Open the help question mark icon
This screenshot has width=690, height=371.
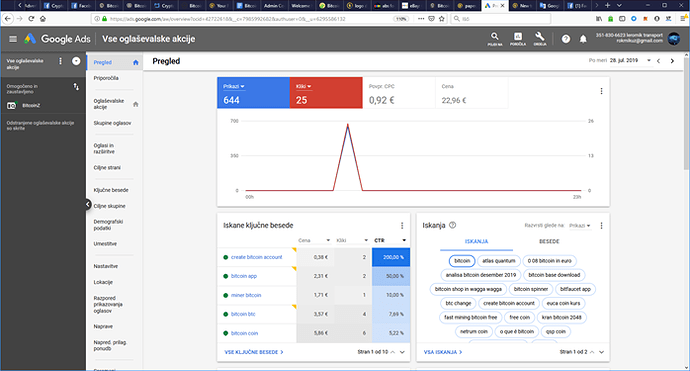pyautogui.click(x=566, y=39)
